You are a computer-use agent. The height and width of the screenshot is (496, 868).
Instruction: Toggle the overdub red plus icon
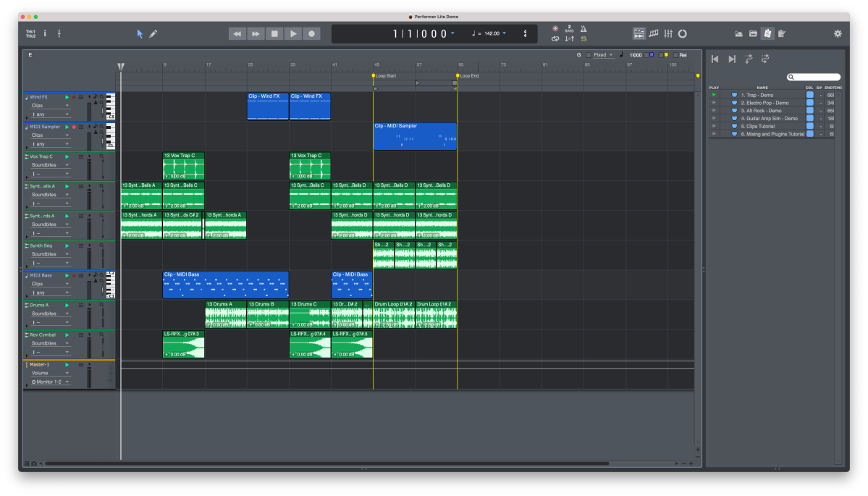pos(555,29)
